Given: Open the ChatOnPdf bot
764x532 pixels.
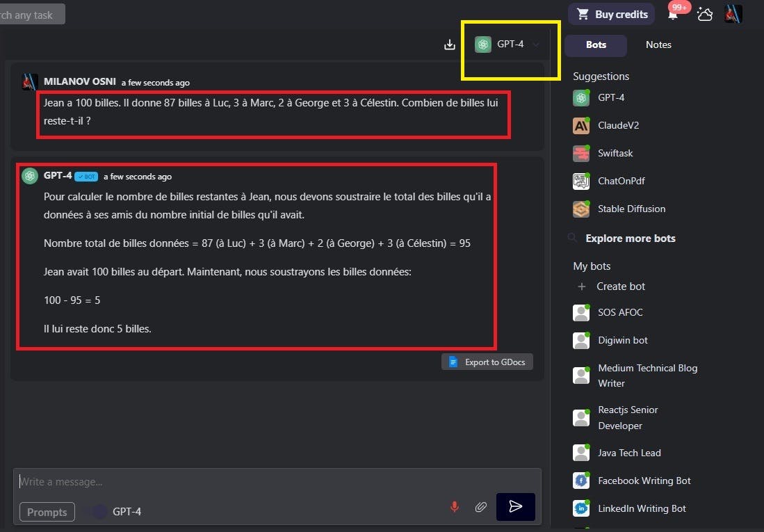Looking at the screenshot, I should tap(608, 181).
